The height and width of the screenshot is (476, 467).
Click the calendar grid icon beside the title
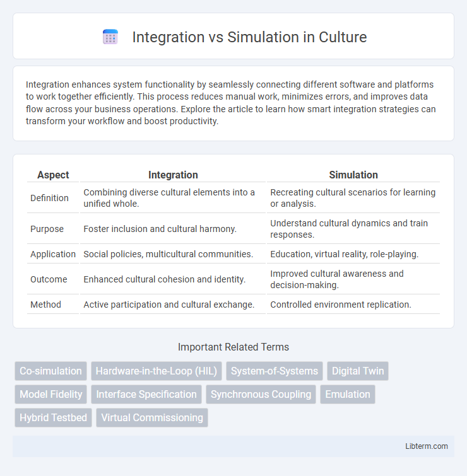click(110, 37)
